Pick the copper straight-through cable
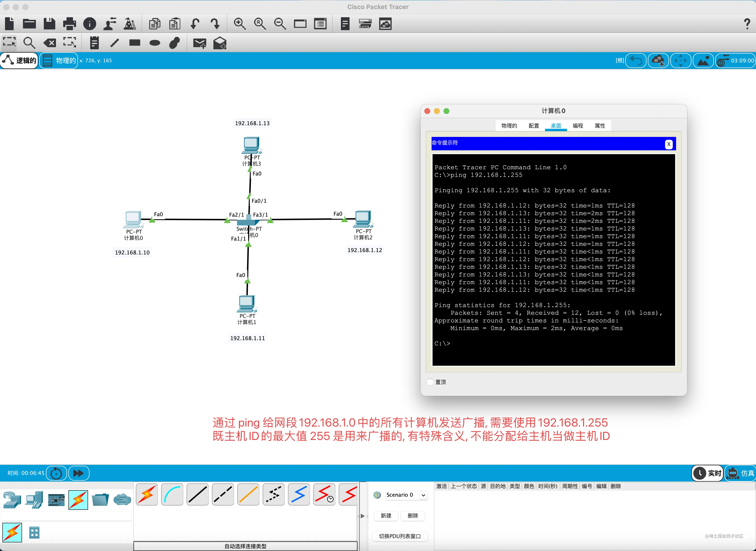 (x=198, y=494)
